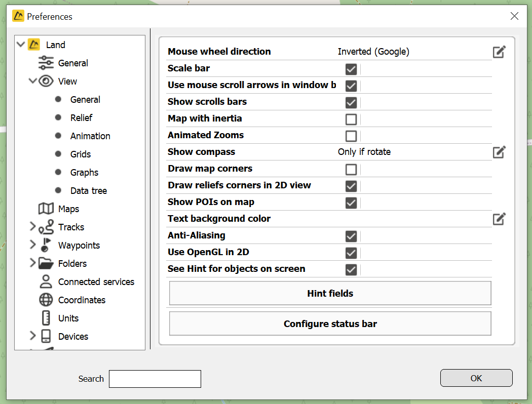Edit Show compass setting via pencil icon

pyautogui.click(x=499, y=151)
